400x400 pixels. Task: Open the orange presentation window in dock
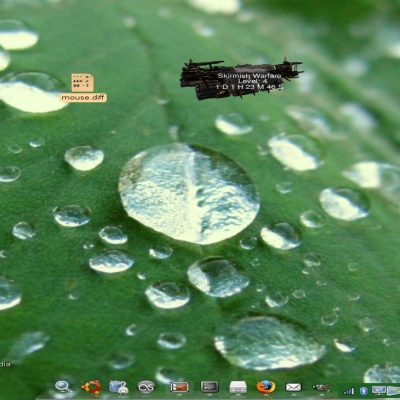179,387
